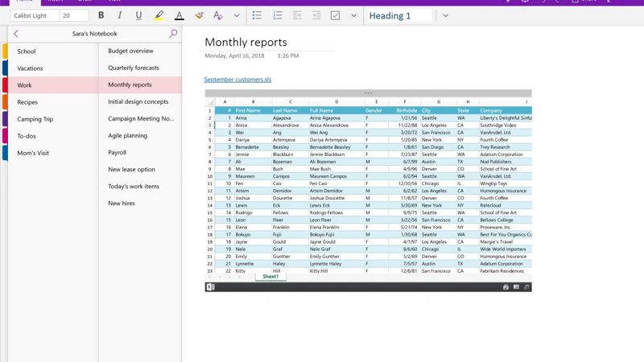Click the Excel logo icon in the embed bar
The width and height of the screenshot is (644, 362).
[211, 287]
